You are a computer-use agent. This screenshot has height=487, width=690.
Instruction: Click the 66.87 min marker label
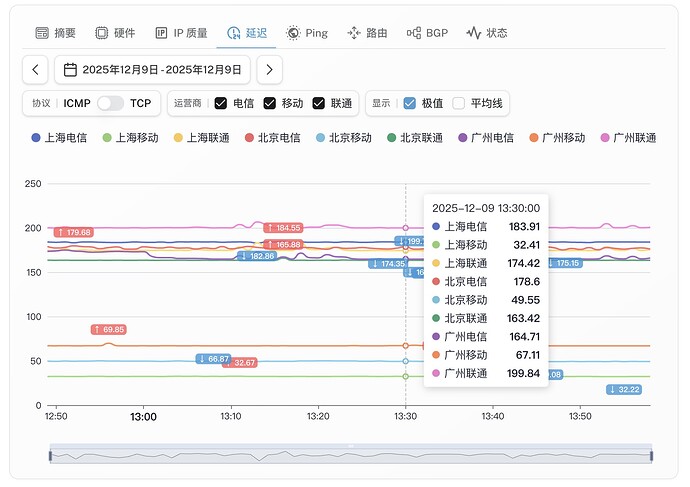click(x=213, y=359)
